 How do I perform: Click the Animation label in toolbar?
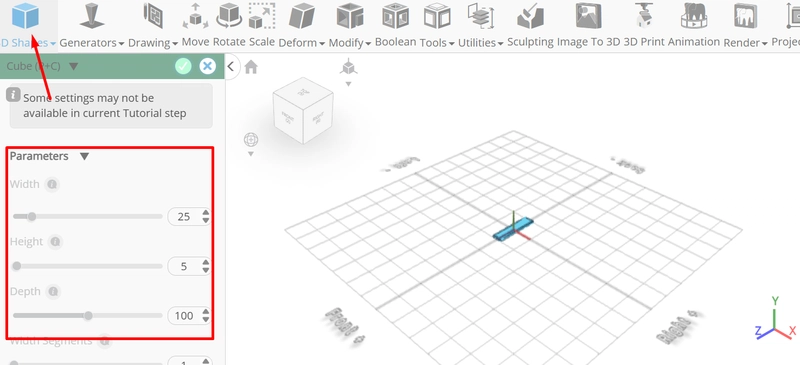pos(694,42)
